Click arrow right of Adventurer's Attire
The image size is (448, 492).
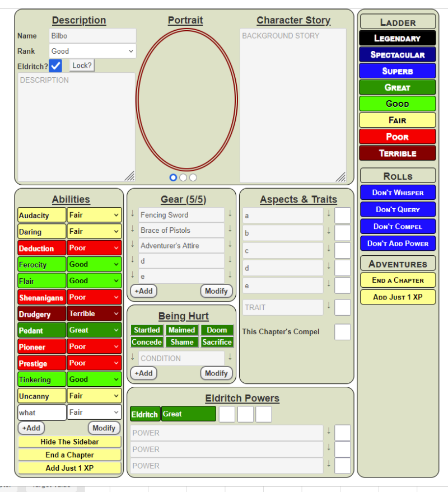pyautogui.click(x=230, y=244)
